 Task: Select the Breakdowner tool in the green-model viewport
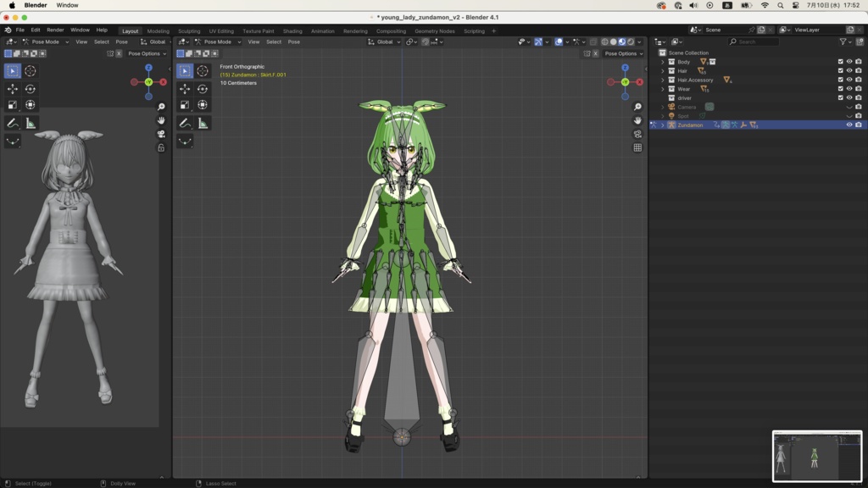(185, 141)
